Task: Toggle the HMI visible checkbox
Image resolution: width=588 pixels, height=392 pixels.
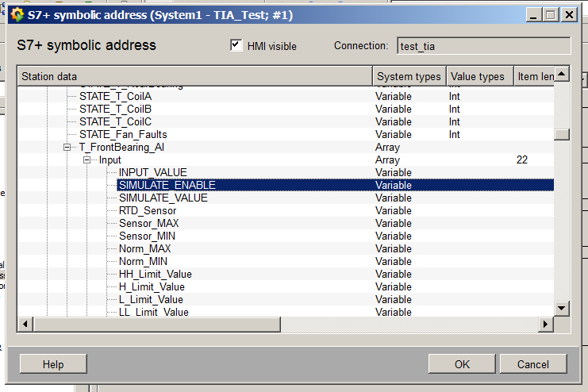Action: click(x=236, y=45)
